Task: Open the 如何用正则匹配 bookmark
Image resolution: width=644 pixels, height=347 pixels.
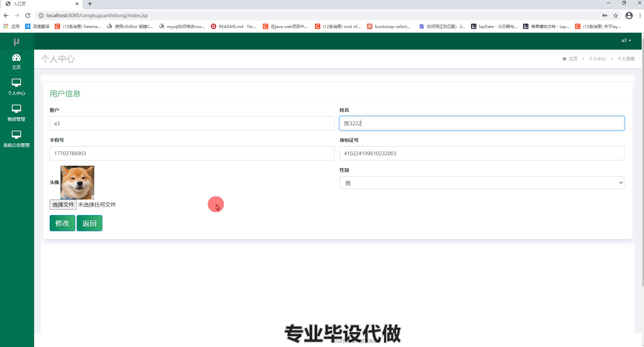Action: (442, 26)
